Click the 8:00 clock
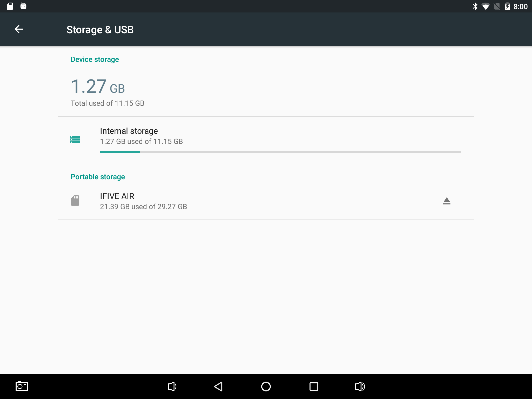Viewport: 532px width, 399px height. click(x=520, y=6)
